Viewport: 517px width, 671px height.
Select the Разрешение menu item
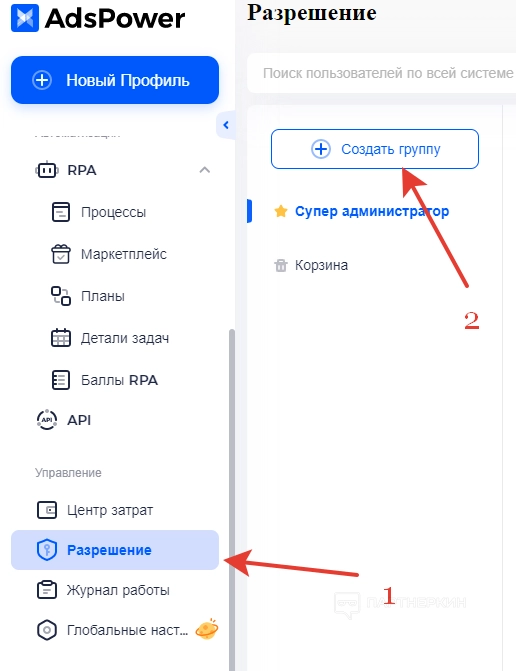pos(115,550)
